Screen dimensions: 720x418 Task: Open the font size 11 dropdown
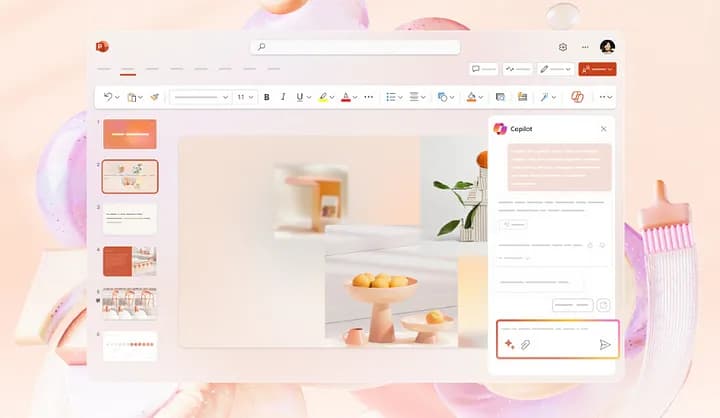click(x=245, y=97)
